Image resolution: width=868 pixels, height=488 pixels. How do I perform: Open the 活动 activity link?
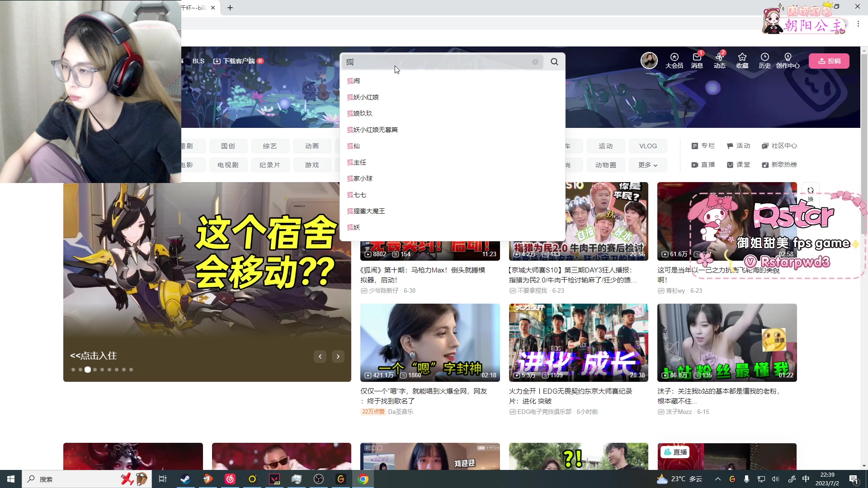[x=738, y=146]
